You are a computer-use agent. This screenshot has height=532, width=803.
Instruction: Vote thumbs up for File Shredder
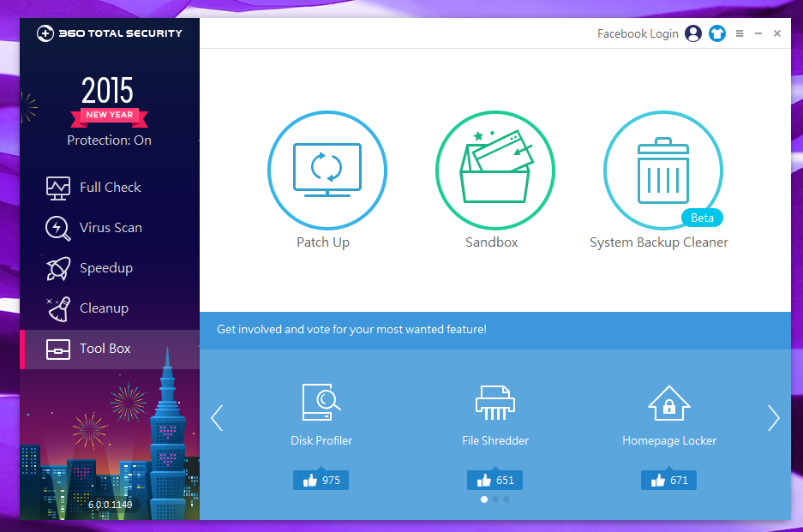click(x=494, y=480)
